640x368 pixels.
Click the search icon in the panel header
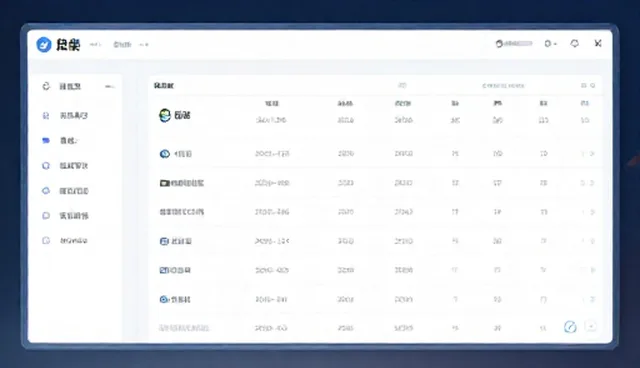[x=593, y=86]
